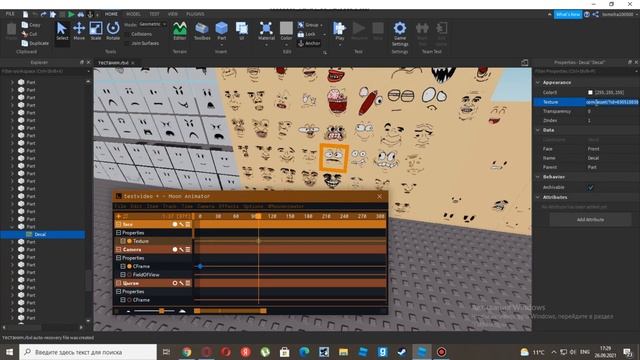
Task: Enable the Join Surfaces checkbox
Action: 127,43
